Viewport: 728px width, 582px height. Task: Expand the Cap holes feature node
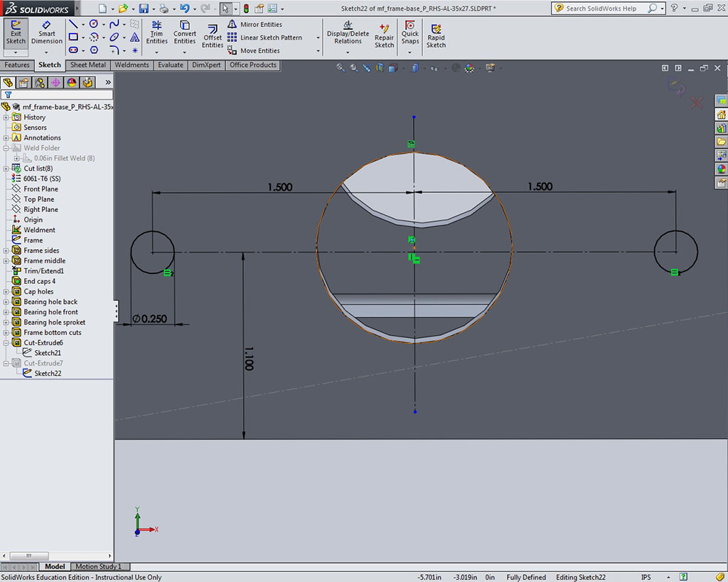[6, 292]
